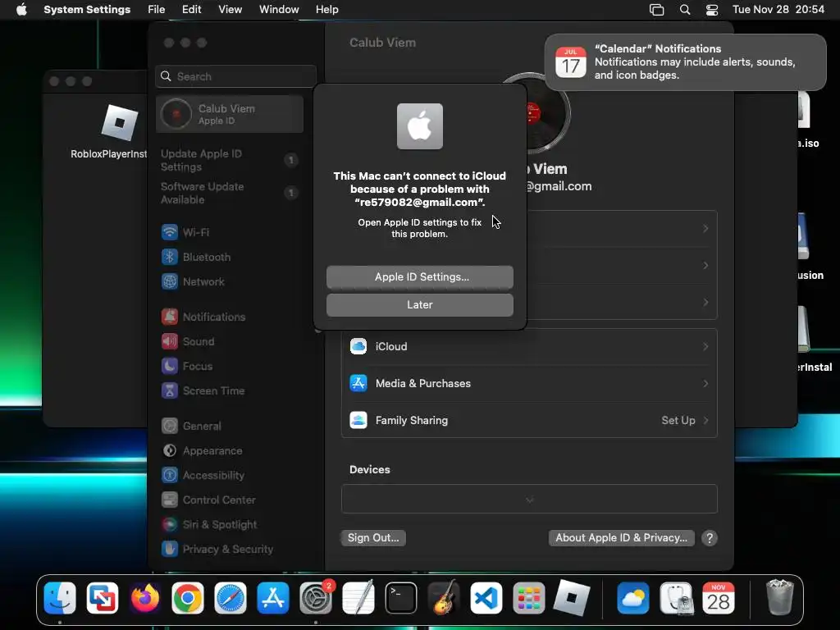
Task: Open Software Update Available item
Action: coord(230,193)
